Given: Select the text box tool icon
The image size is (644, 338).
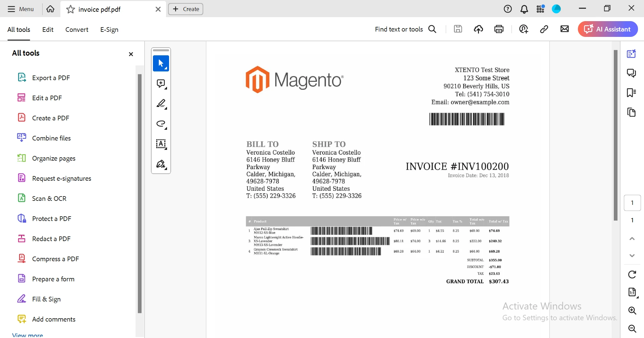Looking at the screenshot, I should 161,144.
